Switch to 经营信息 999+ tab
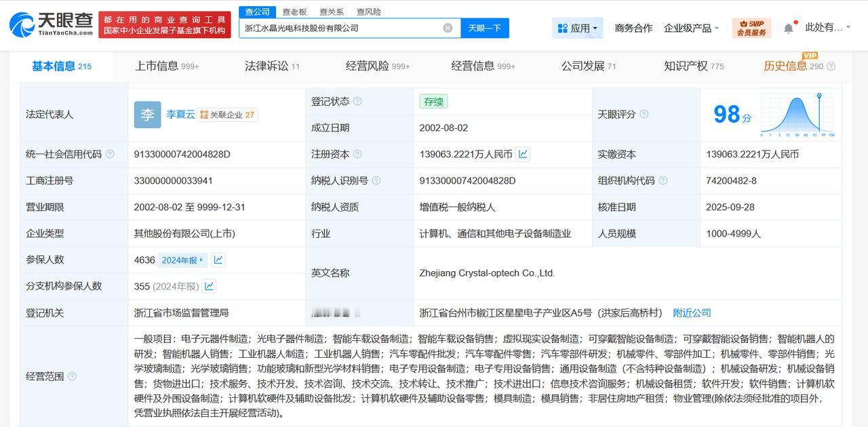Image resolution: width=868 pixels, height=427 pixels. (x=483, y=66)
